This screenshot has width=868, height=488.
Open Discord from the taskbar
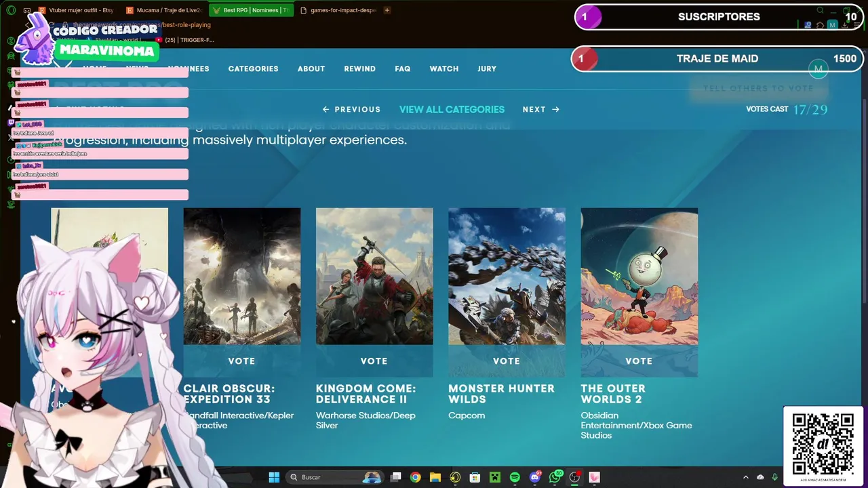pyautogui.click(x=535, y=477)
